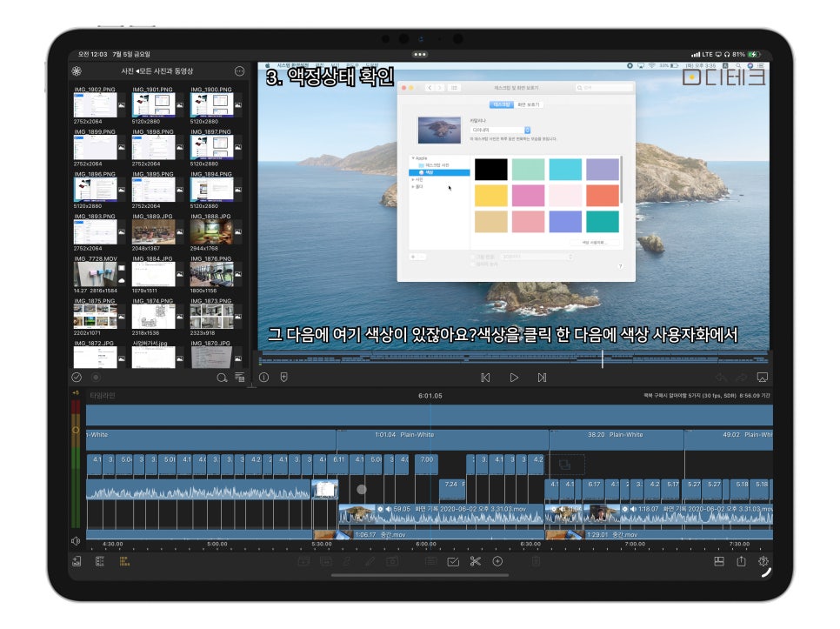
Task: Select the teal green swatch, bottom row
Action: [603, 222]
